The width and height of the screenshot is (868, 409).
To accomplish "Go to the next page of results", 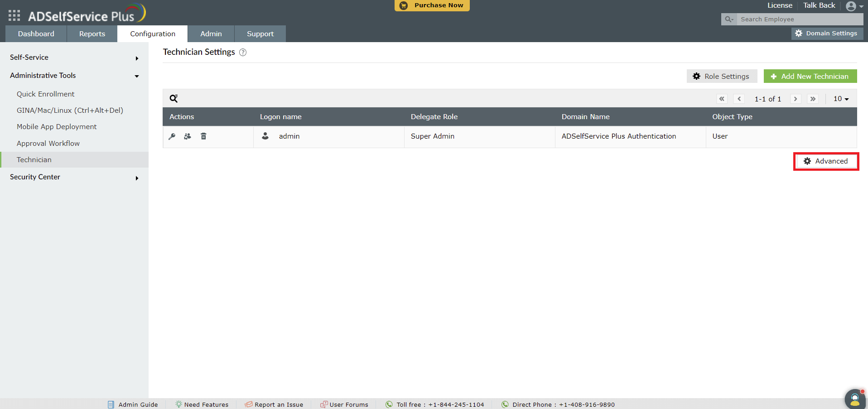I will (x=796, y=99).
